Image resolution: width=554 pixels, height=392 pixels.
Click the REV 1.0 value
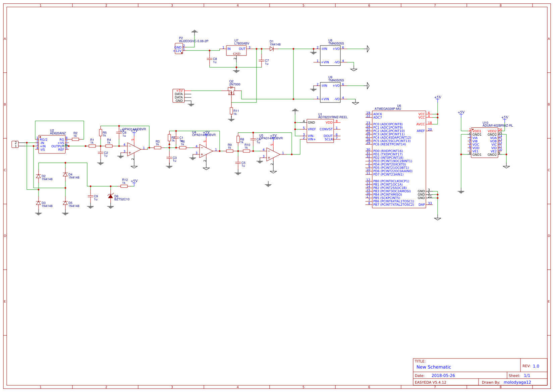(536, 366)
